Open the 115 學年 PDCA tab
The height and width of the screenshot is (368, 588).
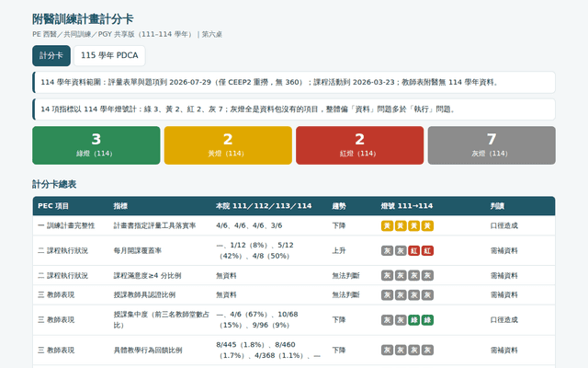(x=109, y=55)
